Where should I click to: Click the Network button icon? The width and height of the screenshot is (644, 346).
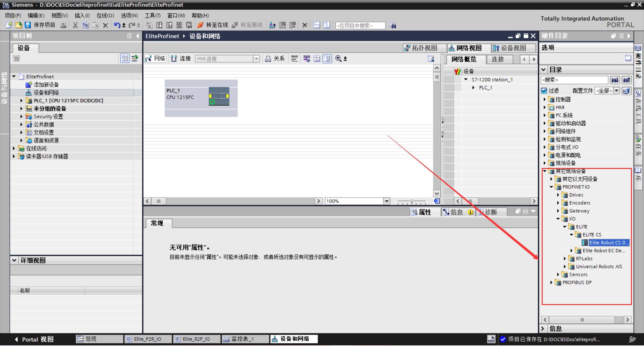149,59
